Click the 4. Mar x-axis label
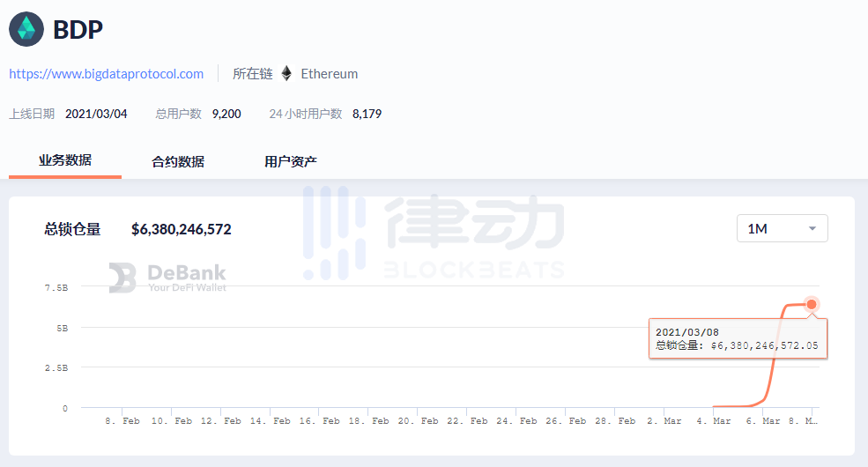Image resolution: width=868 pixels, height=467 pixels. coord(715,421)
